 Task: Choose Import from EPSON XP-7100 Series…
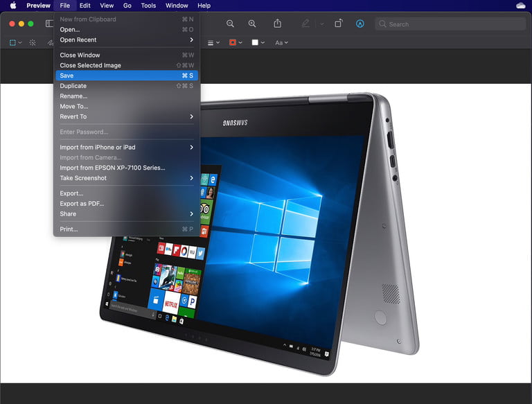tap(127, 168)
